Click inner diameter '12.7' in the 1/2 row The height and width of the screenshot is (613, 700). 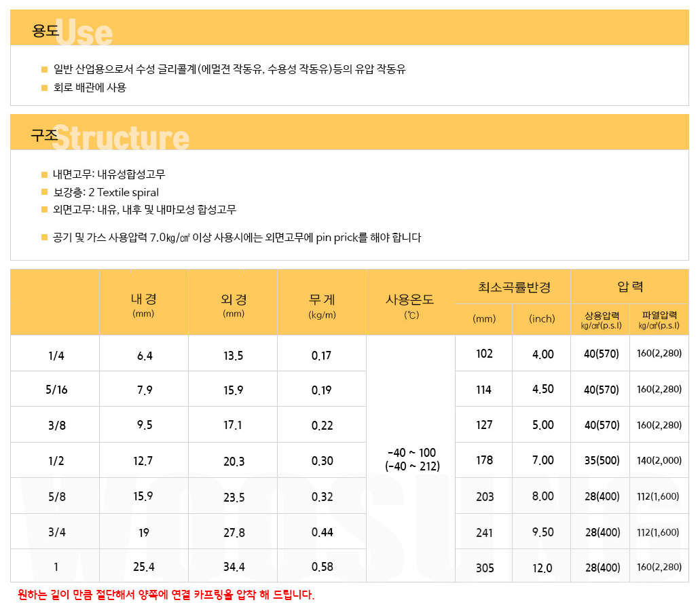pos(143,461)
